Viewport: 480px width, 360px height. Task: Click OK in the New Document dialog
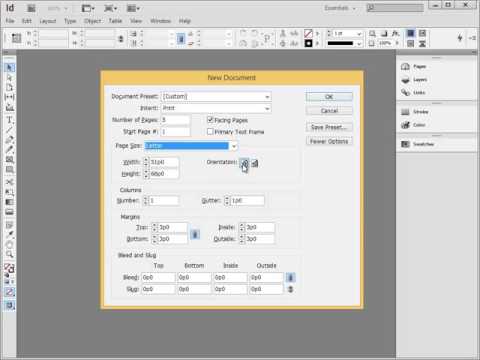tap(329, 97)
